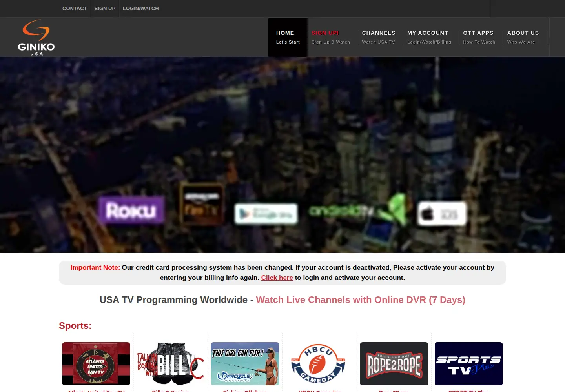Open the HBCU Gameday channel
The image size is (565, 392).
point(319,364)
